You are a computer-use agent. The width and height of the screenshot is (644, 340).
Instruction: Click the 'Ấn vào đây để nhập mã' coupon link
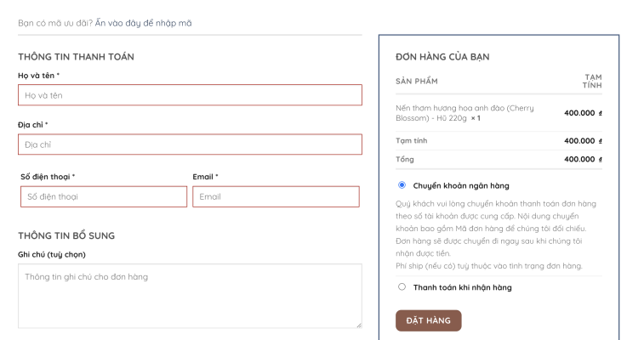coord(149,23)
